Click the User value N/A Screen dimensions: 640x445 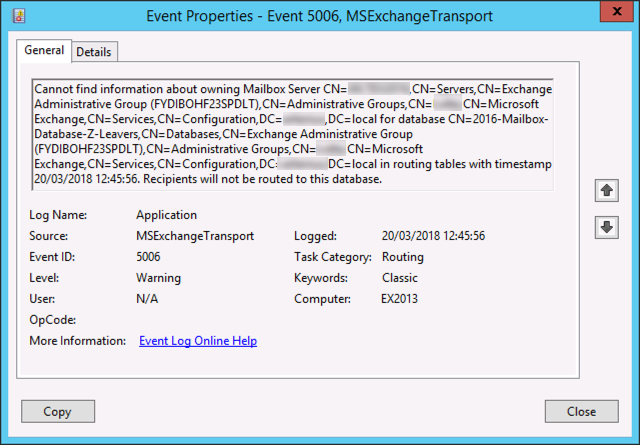click(147, 299)
